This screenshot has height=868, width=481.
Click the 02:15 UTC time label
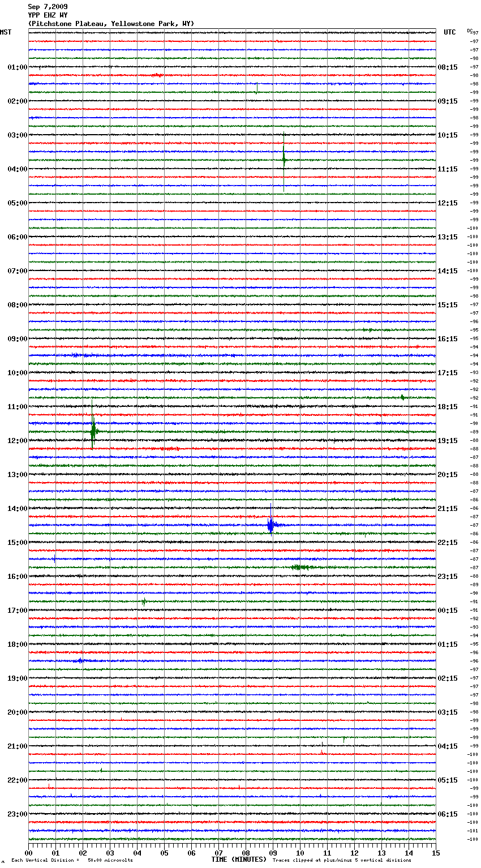[x=448, y=678]
